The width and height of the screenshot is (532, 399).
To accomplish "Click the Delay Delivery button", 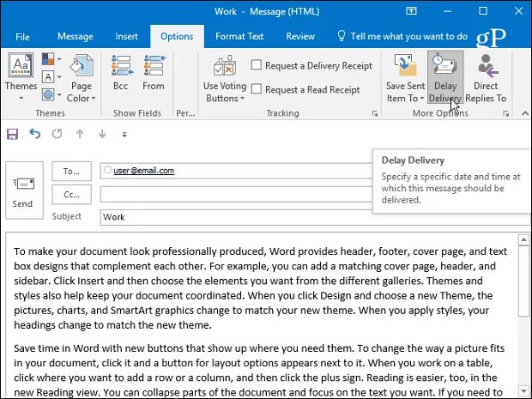I will [x=445, y=78].
